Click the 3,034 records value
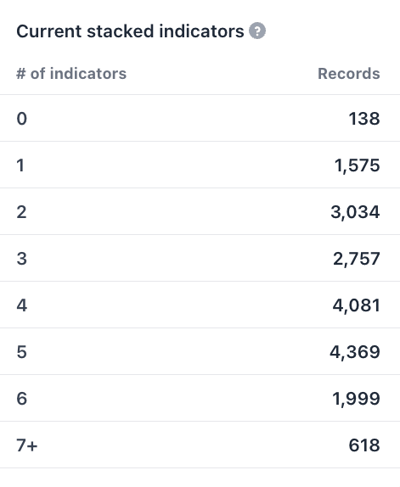 (355, 212)
